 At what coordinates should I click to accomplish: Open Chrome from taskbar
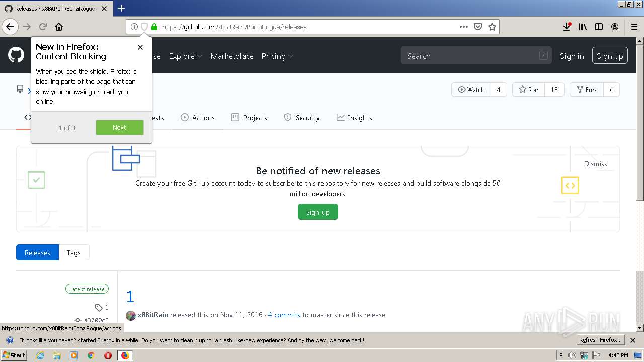[x=91, y=355]
